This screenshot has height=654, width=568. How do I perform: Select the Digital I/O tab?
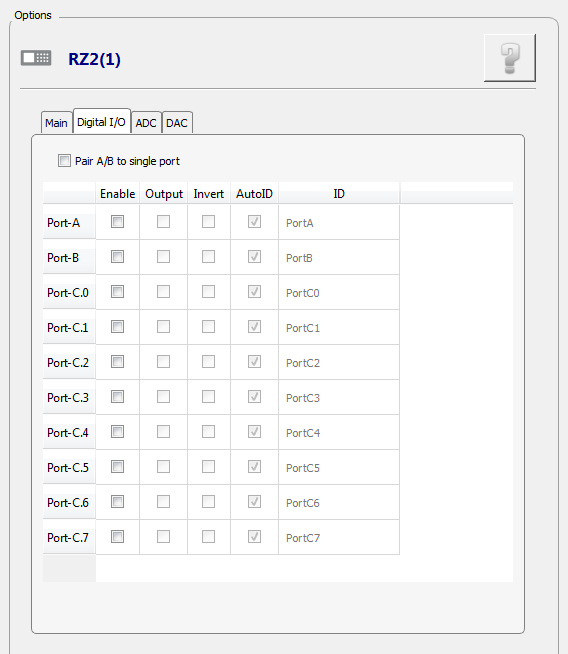pyautogui.click(x=101, y=122)
